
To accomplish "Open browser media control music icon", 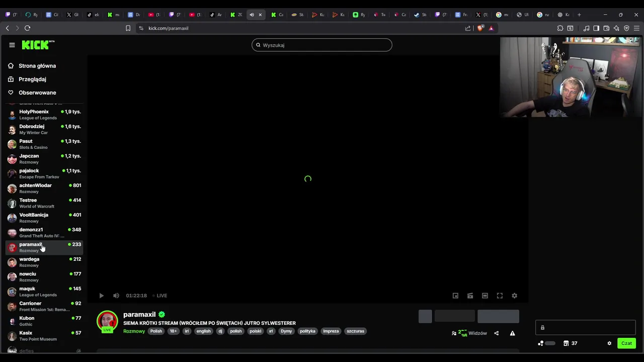I will pos(586,28).
